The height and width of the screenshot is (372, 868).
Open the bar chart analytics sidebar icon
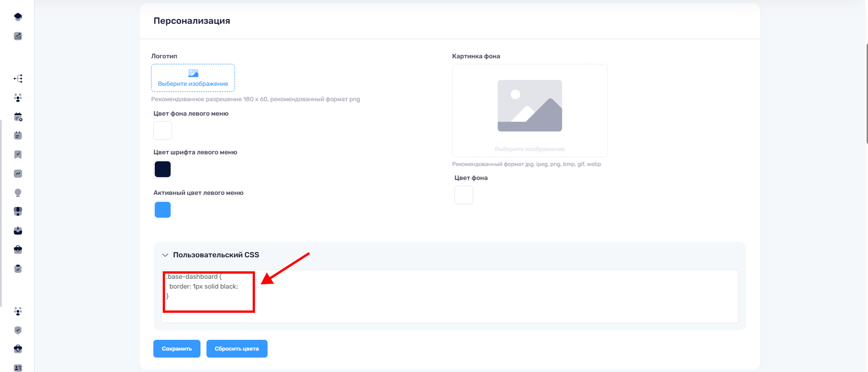[18, 36]
